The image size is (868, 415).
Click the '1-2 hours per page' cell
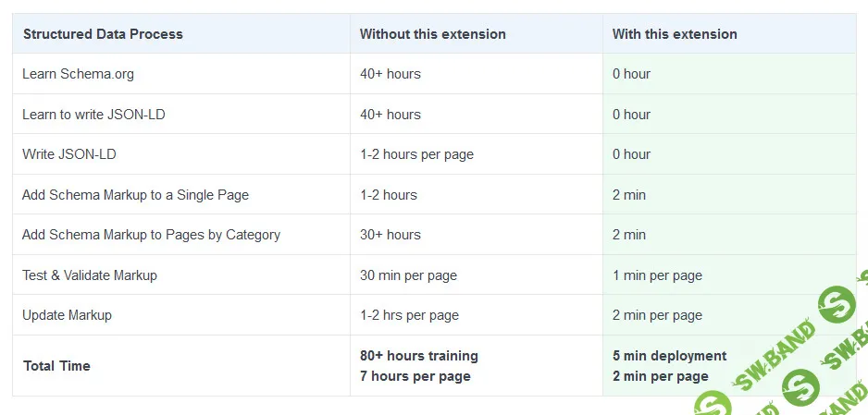pyautogui.click(x=416, y=154)
